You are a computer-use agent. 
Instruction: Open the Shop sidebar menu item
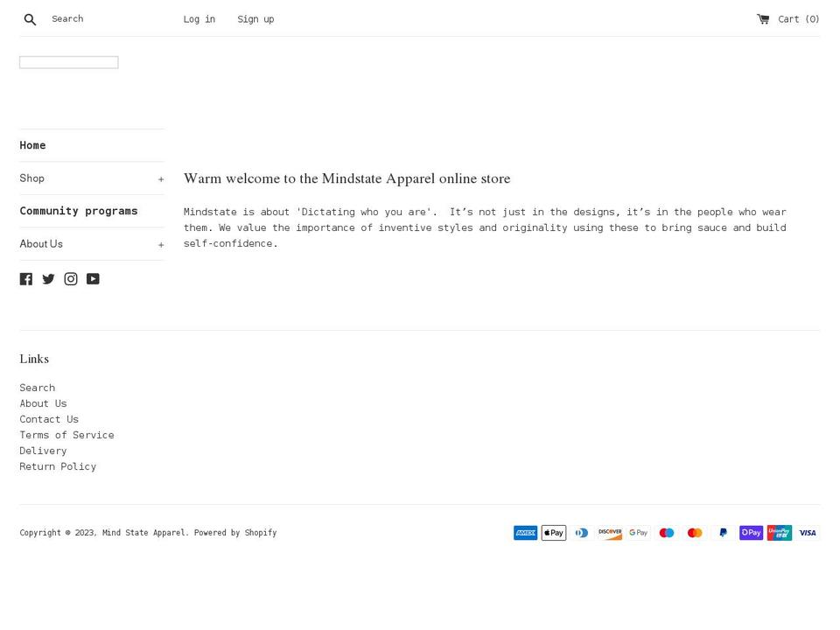pos(32,178)
